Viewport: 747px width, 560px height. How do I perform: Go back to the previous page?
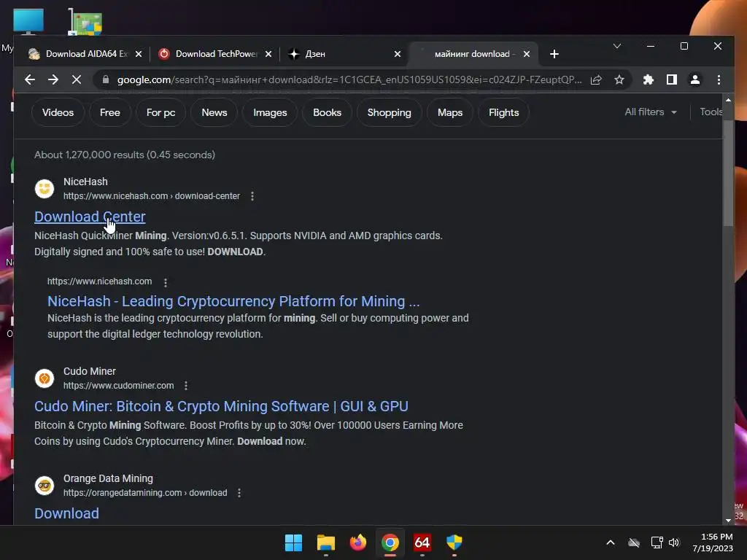pyautogui.click(x=29, y=79)
